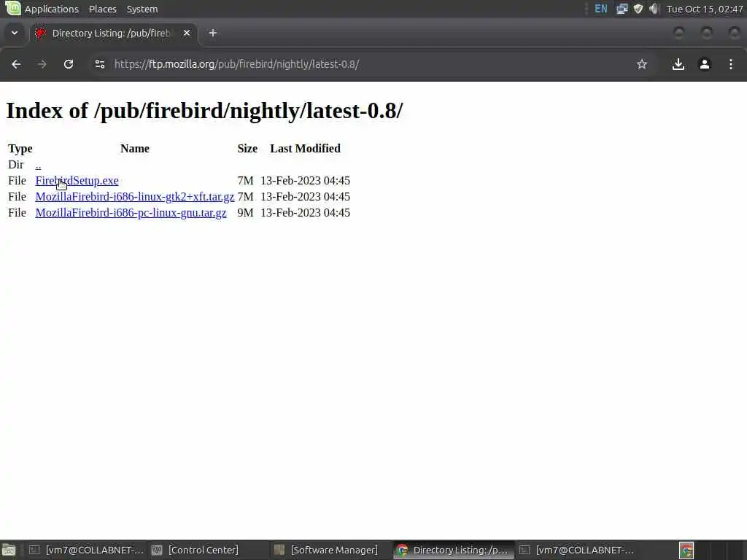The height and width of the screenshot is (560, 747).
Task: Open the clock showing Tue Oct 15
Action: click(705, 9)
